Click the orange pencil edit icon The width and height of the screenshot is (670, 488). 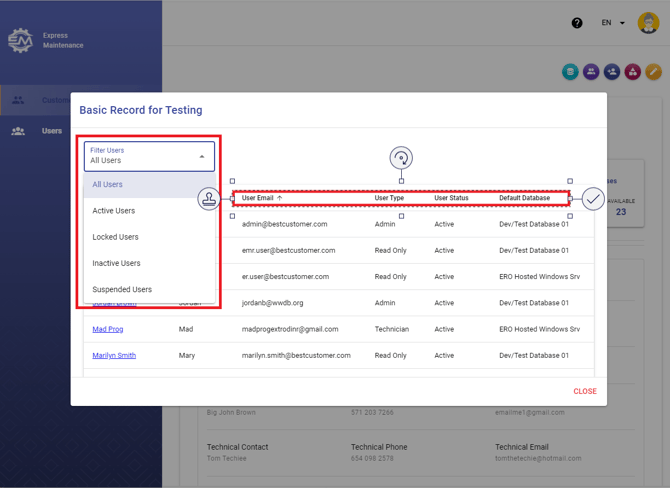(x=653, y=72)
